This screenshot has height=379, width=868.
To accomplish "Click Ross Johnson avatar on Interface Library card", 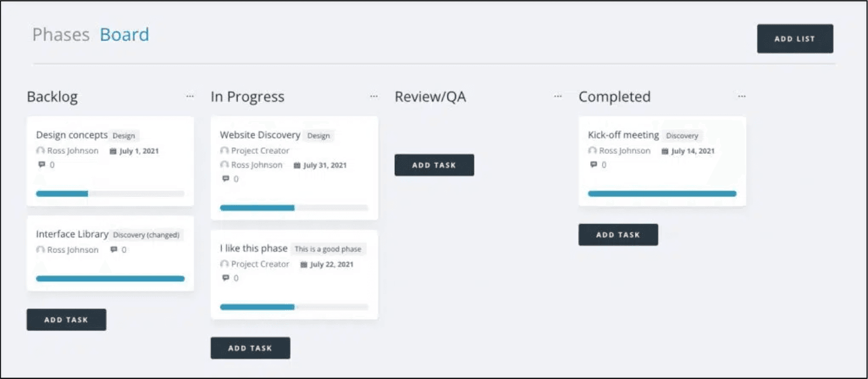I will [x=40, y=250].
